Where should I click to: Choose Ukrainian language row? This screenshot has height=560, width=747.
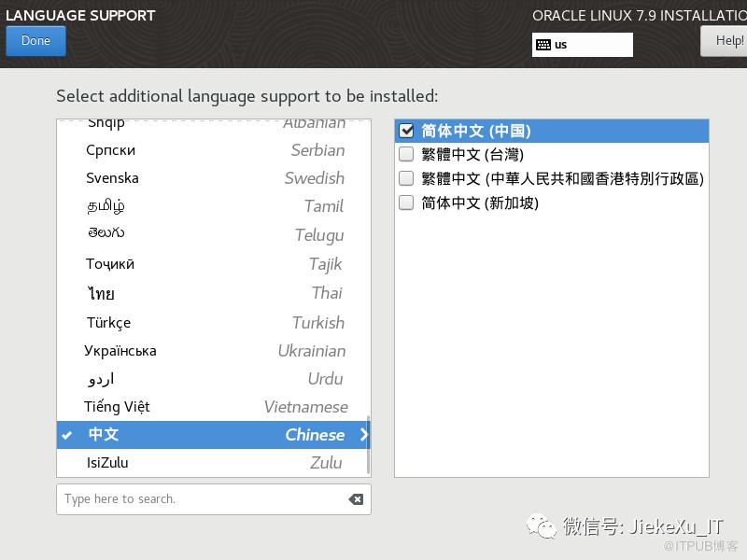(x=214, y=351)
